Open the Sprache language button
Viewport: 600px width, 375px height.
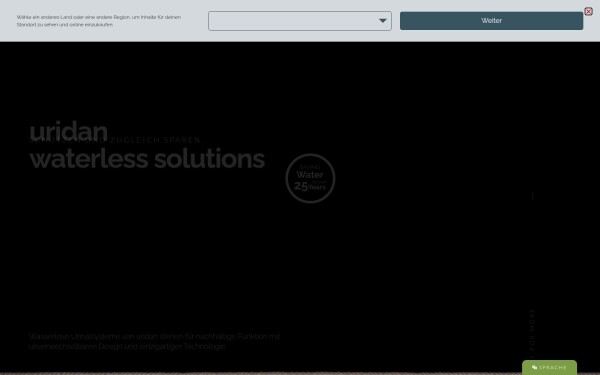coord(549,367)
